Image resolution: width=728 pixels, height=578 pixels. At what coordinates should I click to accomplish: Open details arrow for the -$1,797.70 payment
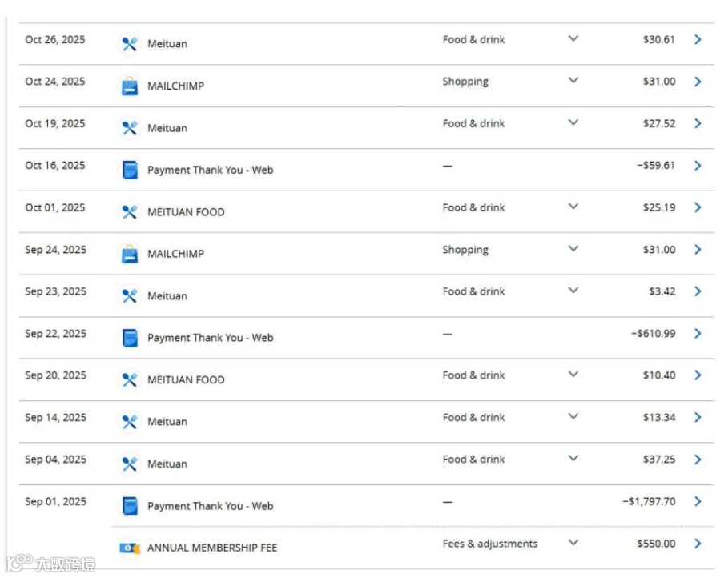click(x=698, y=501)
